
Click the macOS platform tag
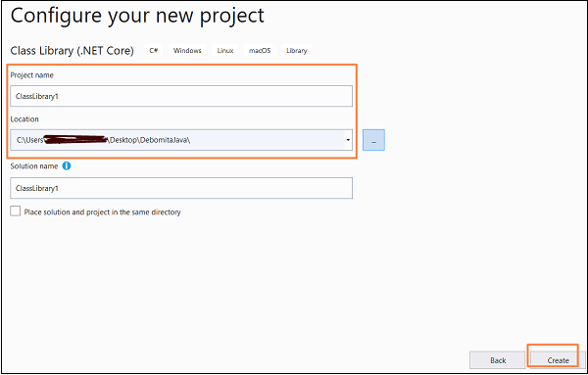tap(260, 51)
